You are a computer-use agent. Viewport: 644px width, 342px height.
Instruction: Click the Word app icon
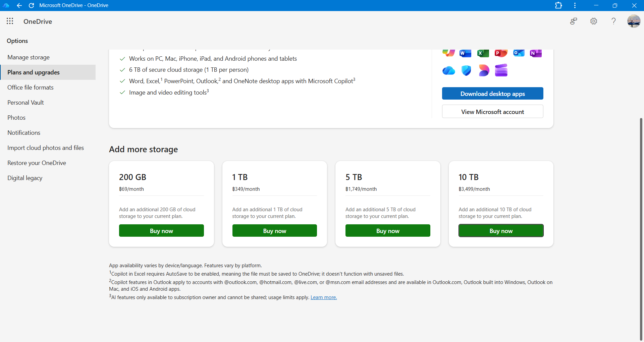(x=465, y=53)
